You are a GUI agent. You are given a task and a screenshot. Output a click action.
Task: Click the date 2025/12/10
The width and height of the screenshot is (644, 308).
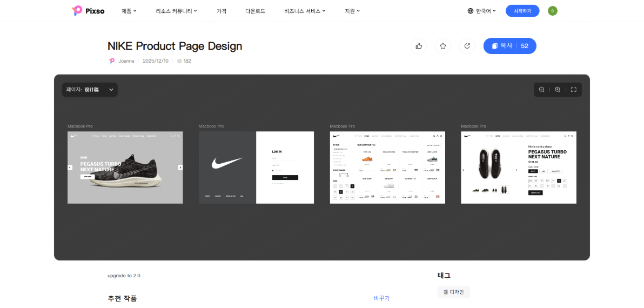point(156,61)
